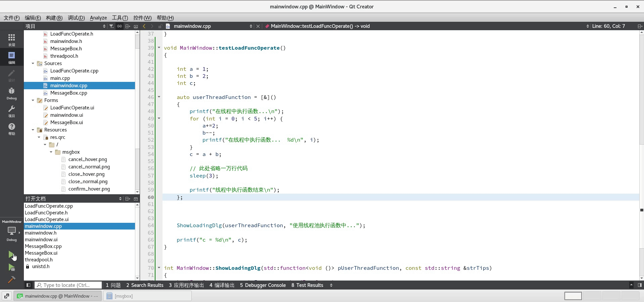Run the project with green arrow
This screenshot has width=644, height=302.
(11, 255)
